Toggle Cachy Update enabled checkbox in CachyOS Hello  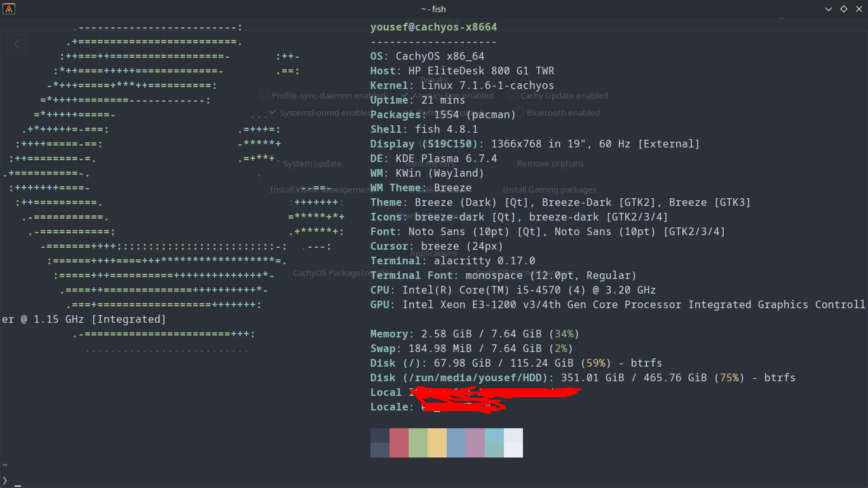pyautogui.click(x=513, y=95)
